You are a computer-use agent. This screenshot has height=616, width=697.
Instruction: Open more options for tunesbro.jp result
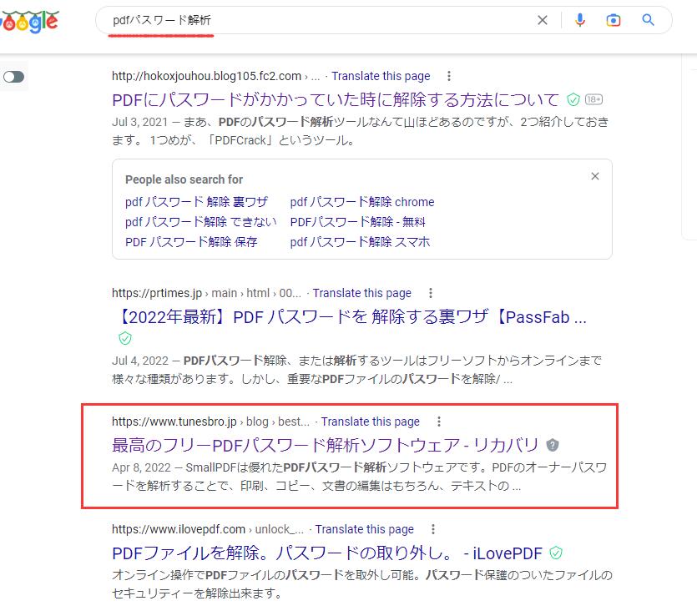(x=439, y=422)
